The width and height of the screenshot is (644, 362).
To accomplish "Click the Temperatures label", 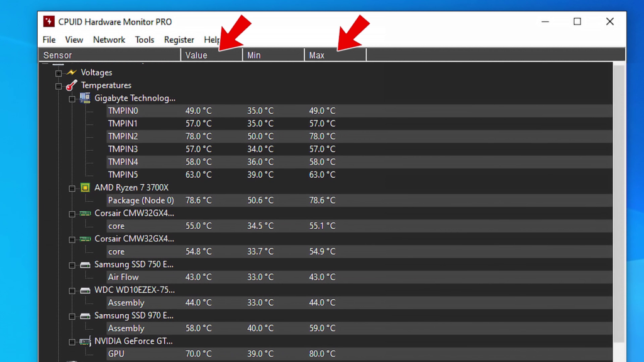I will [106, 85].
